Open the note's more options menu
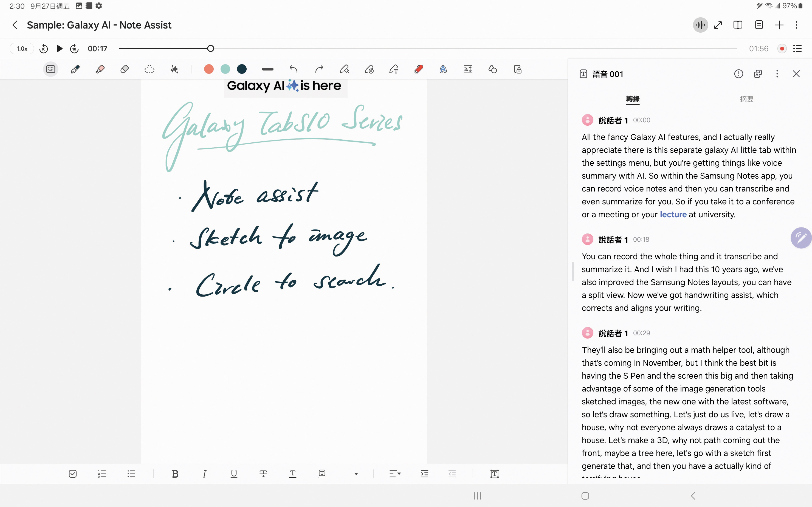The width and height of the screenshot is (812, 507). [x=796, y=25]
